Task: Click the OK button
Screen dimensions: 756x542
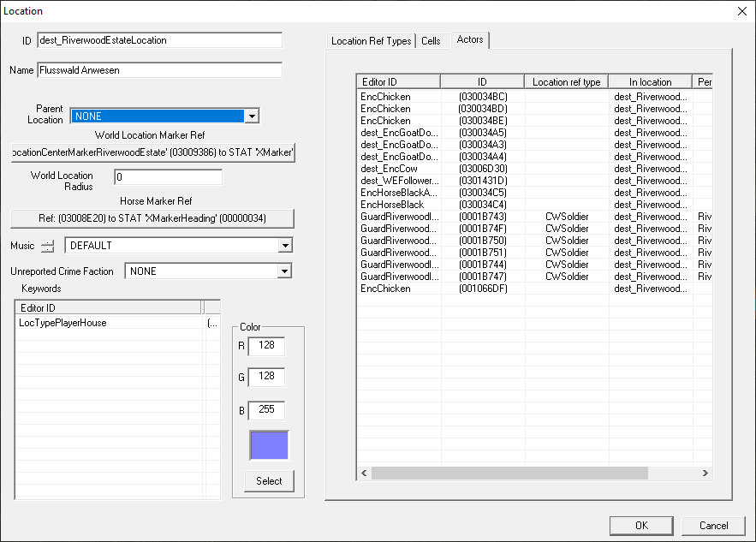Action: [641, 526]
